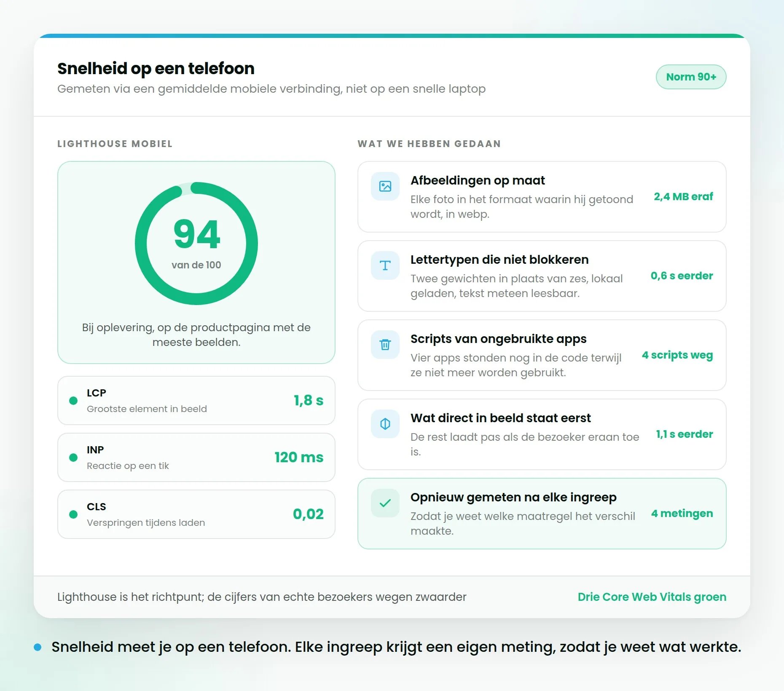Click the Reactie op een tik description
Viewport: 784px width, 691px height.
(x=128, y=466)
